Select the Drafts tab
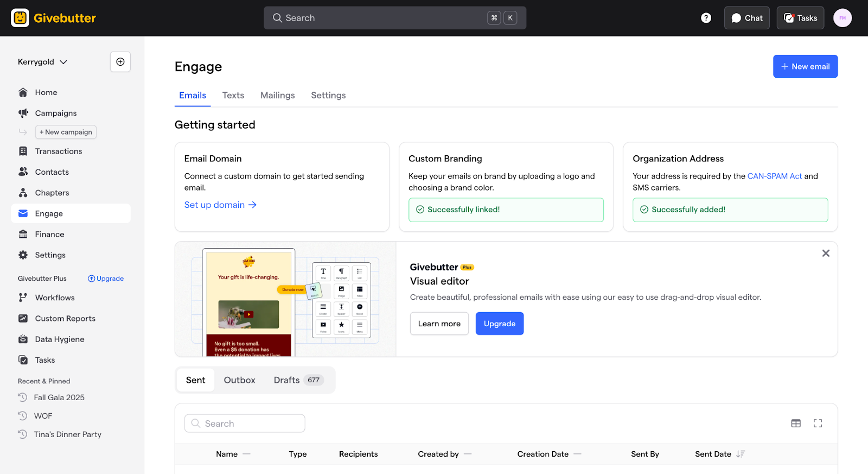The width and height of the screenshot is (868, 474). point(298,380)
